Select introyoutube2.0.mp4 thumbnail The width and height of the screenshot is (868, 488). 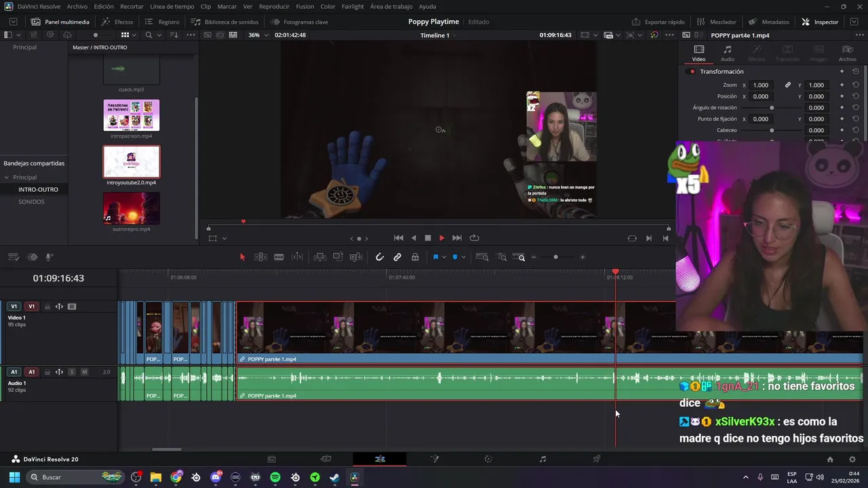tap(132, 161)
